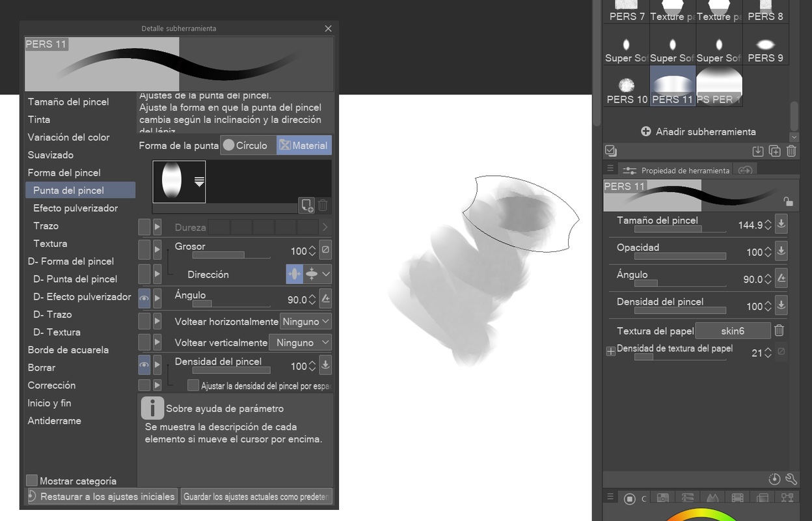Adjust Grosor slider in subtool detail
812x521 pixels.
(x=231, y=255)
